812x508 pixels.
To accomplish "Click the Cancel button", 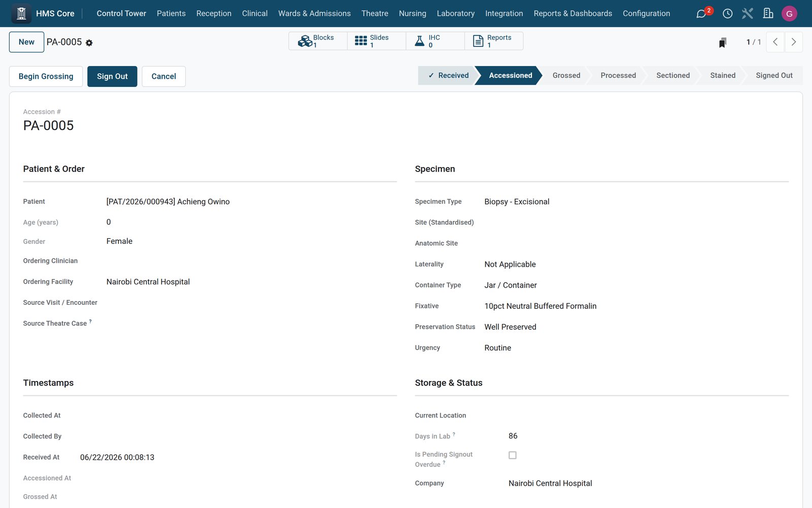I will tap(163, 76).
